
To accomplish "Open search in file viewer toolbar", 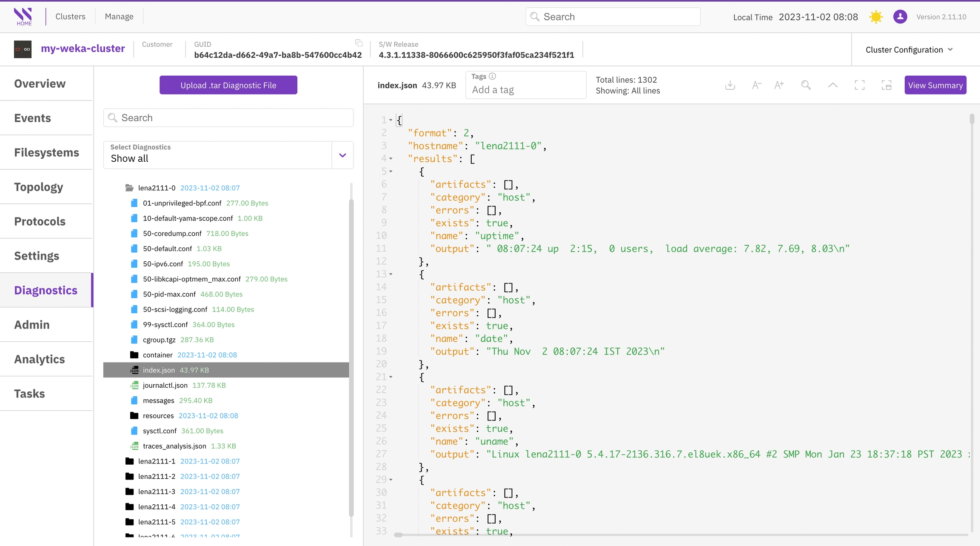I will 806,85.
